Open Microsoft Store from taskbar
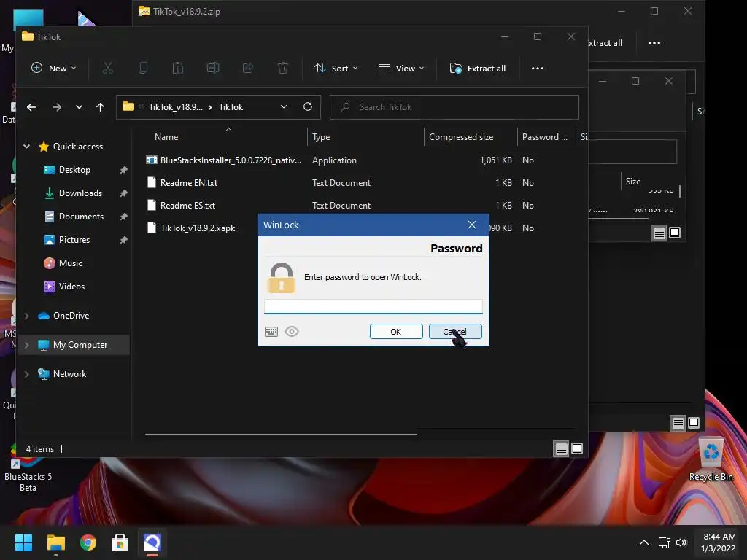The image size is (747, 560). pos(120,542)
